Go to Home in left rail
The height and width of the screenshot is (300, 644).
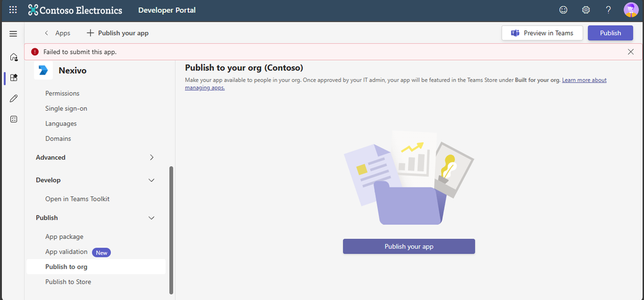coord(14,57)
